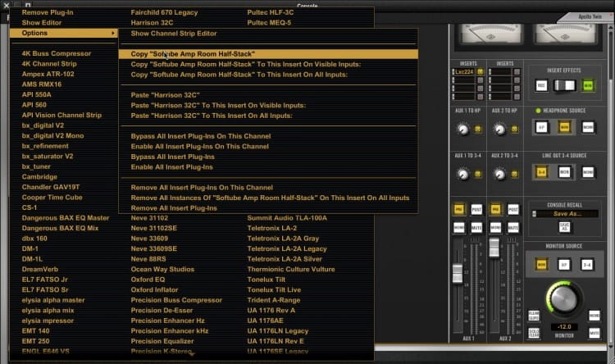615x364 pixels.
Task: Expand the Options submenu arrow
Action: pyautogui.click(x=113, y=34)
